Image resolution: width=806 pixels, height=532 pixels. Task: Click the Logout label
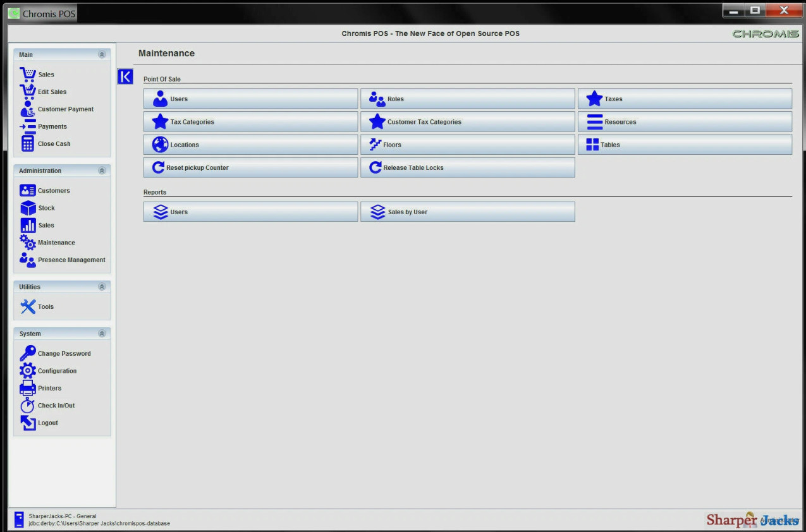point(48,423)
